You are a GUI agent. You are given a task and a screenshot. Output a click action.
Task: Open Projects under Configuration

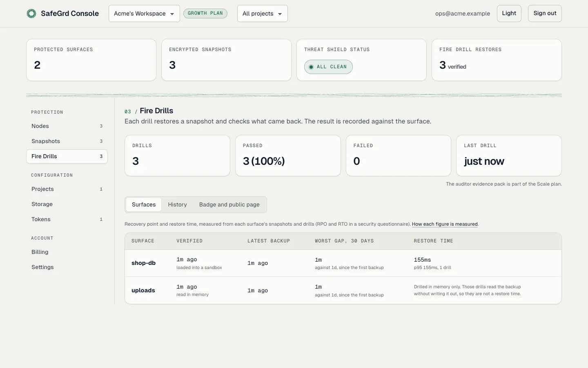[67, 189]
